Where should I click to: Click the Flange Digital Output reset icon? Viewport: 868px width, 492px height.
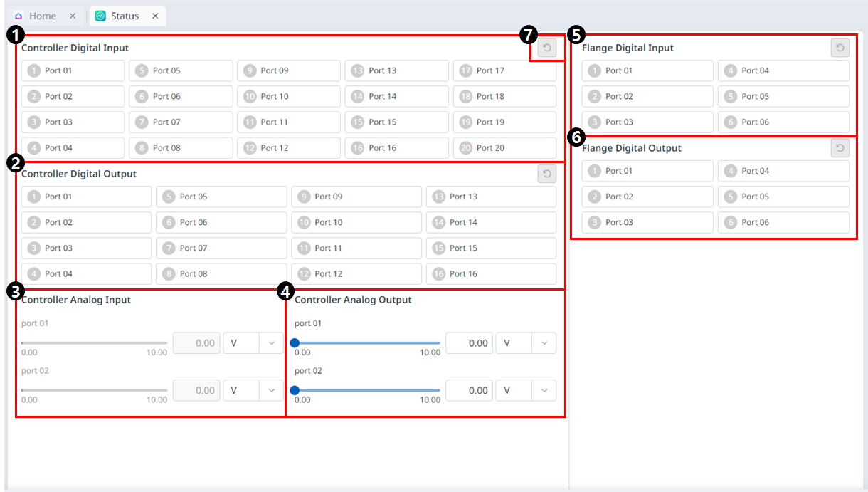pyautogui.click(x=840, y=148)
